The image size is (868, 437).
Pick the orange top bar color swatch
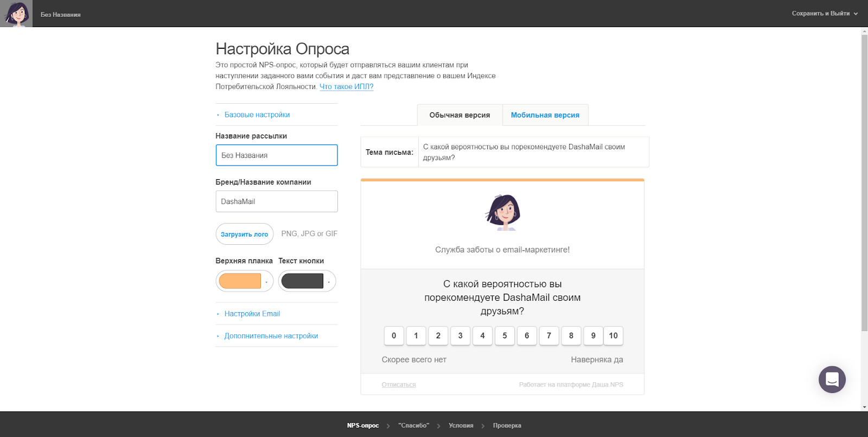click(x=240, y=281)
